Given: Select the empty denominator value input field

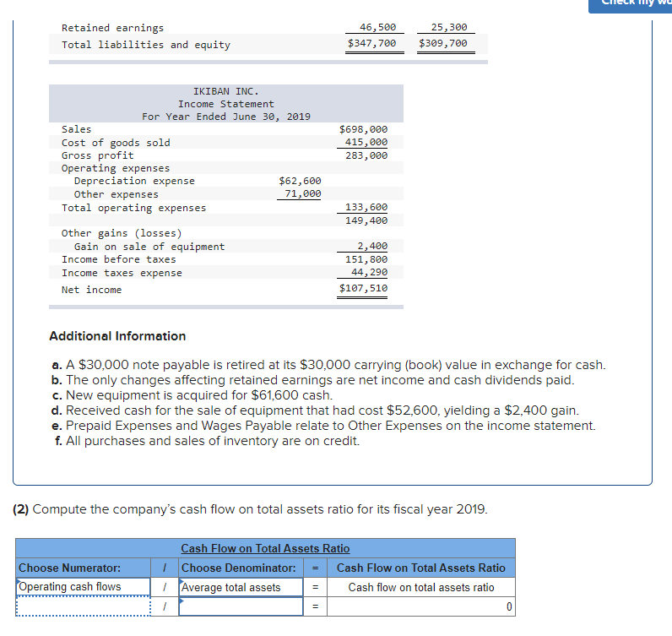Looking at the screenshot, I should click(241, 606).
